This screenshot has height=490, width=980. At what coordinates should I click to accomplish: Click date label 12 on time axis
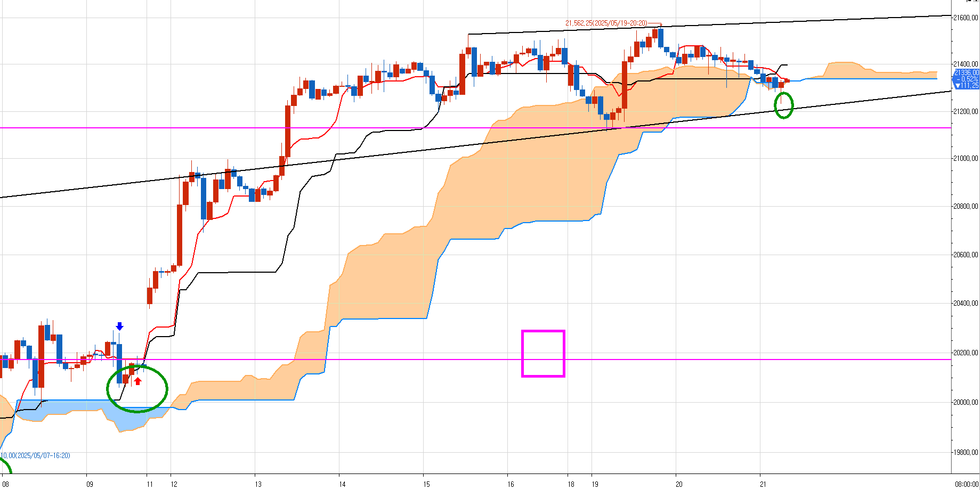point(174,484)
